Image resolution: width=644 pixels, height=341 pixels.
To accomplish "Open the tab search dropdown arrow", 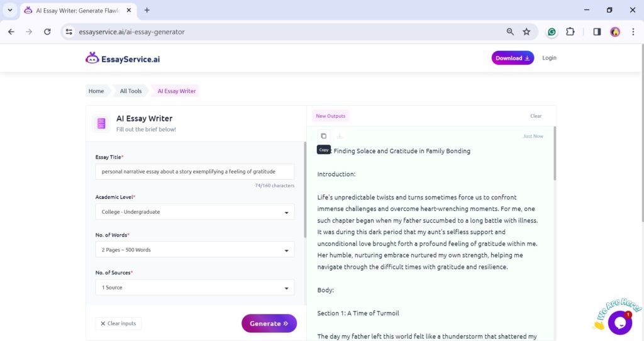I will (10, 10).
